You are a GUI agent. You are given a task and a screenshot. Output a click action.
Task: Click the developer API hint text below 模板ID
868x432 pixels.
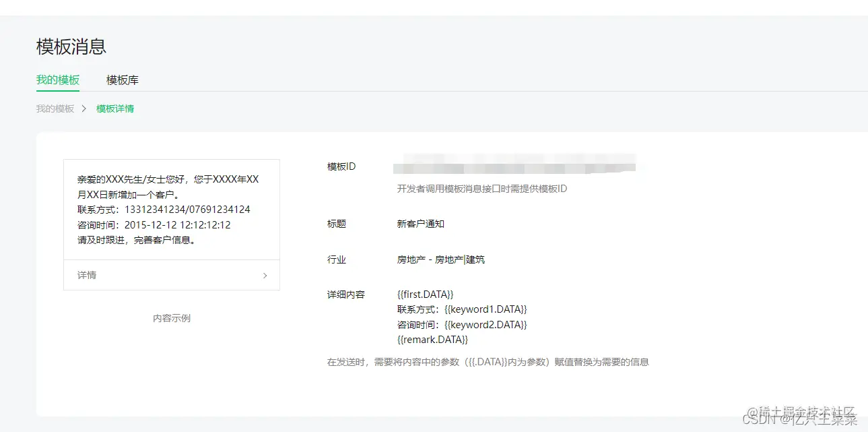point(480,189)
